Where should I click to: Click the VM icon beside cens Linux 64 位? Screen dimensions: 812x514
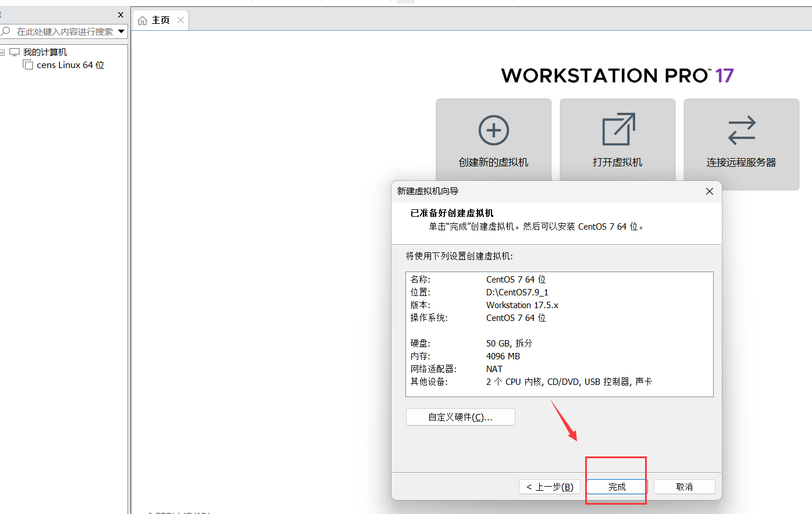coord(27,65)
